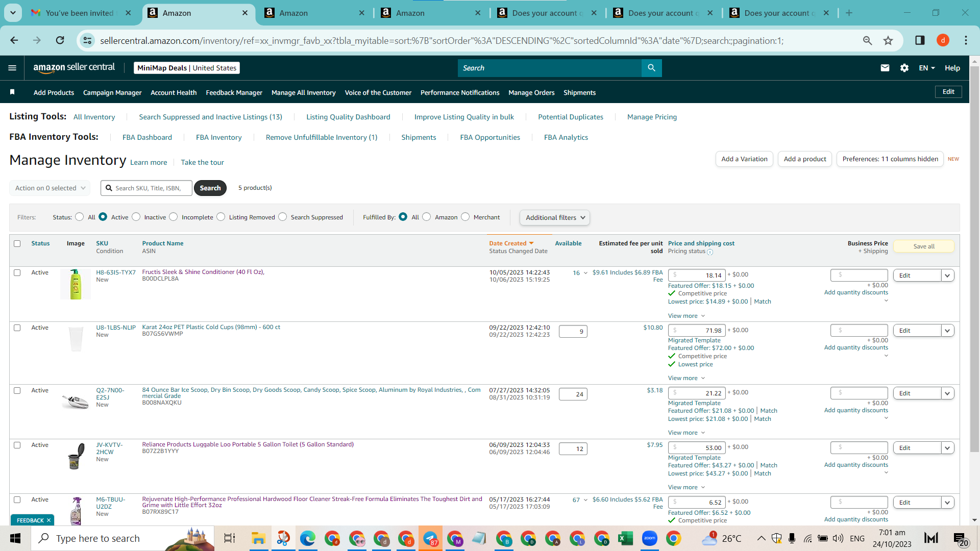Open Excel from the taskbar
This screenshot has height=551, width=980.
[625, 538]
